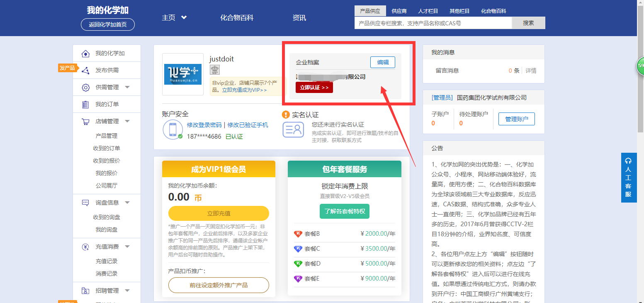
Task: Expand the 主页 dropdown in top navigation
Action: click(184, 17)
